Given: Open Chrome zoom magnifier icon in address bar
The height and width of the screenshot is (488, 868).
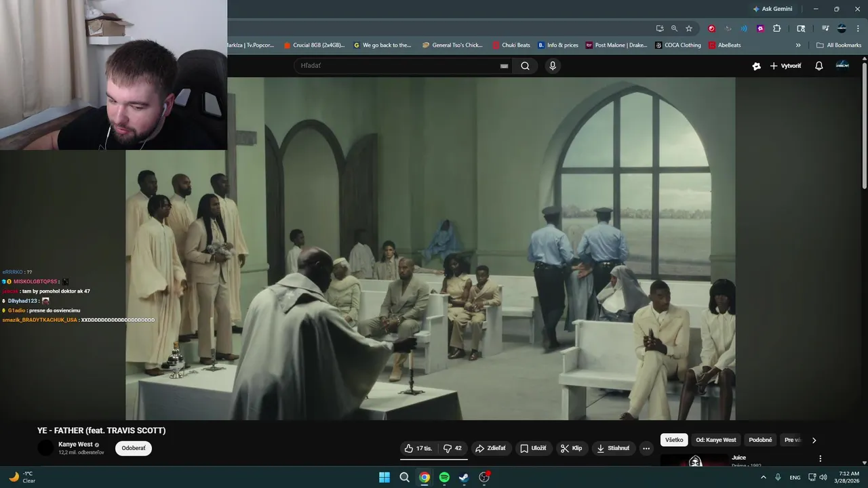Looking at the screenshot, I should point(674,28).
